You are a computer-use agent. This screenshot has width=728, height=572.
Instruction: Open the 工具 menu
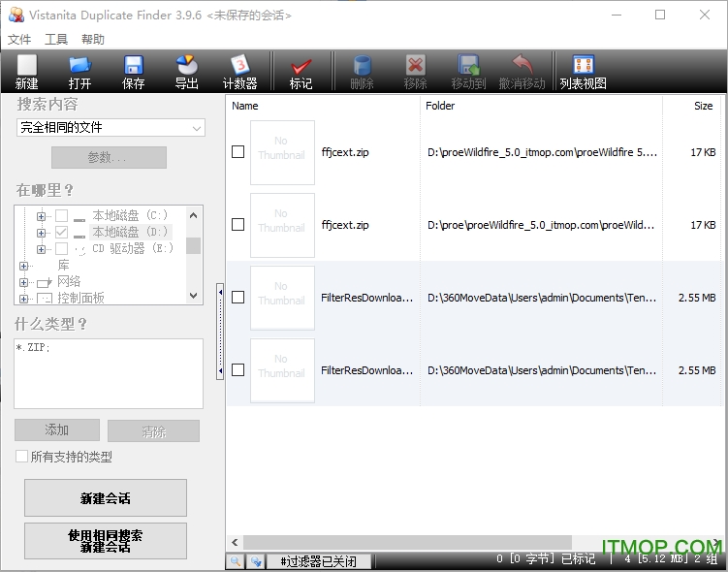tap(56, 40)
